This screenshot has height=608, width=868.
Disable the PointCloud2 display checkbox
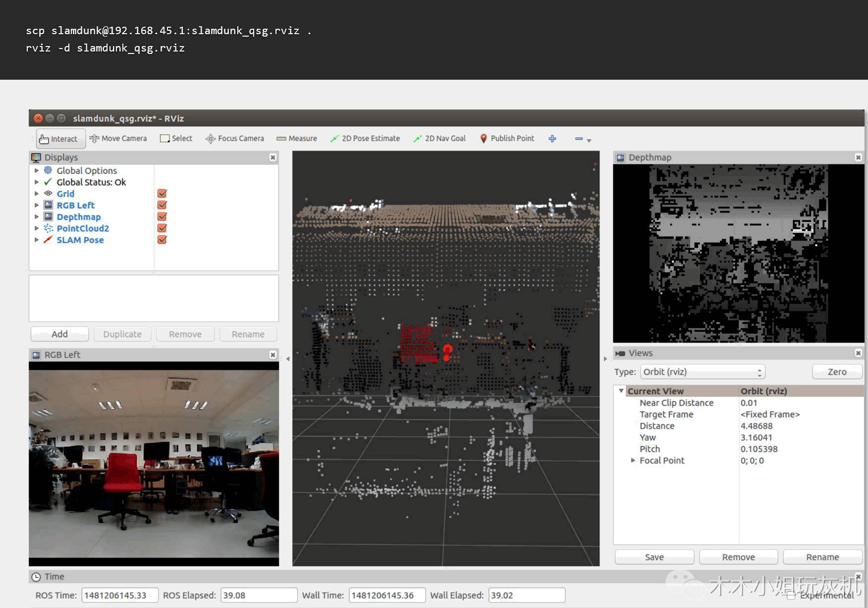(162, 228)
